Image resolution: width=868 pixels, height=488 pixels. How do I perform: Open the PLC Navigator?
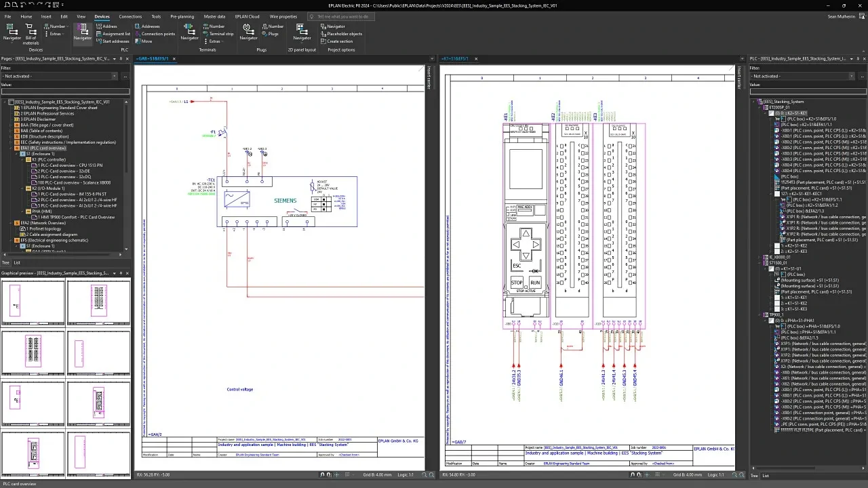tap(82, 32)
